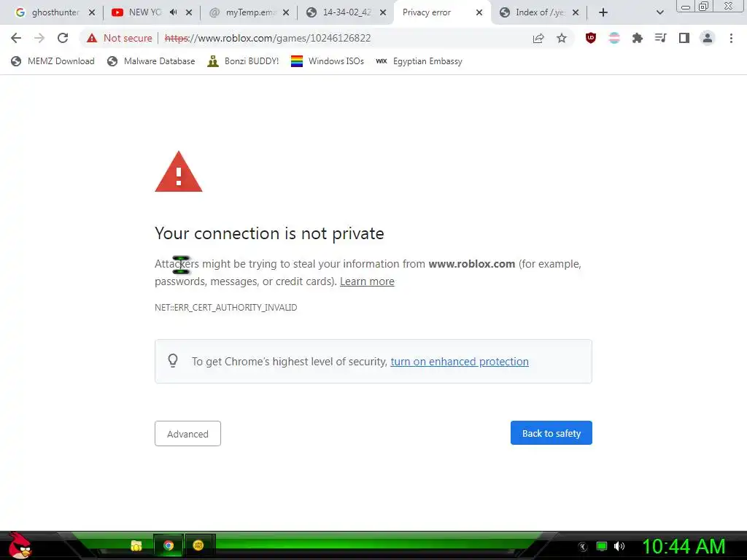Select the Chrome taskbar icon

(x=169, y=545)
